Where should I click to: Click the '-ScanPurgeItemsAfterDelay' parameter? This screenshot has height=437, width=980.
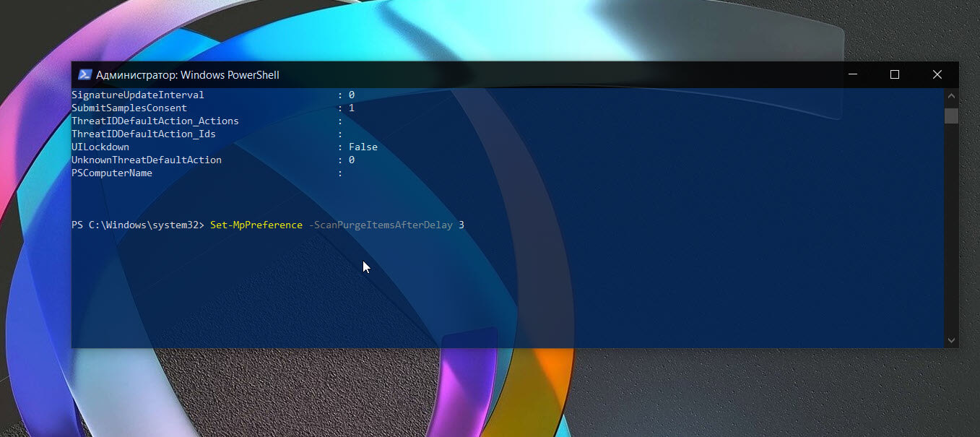pos(381,225)
